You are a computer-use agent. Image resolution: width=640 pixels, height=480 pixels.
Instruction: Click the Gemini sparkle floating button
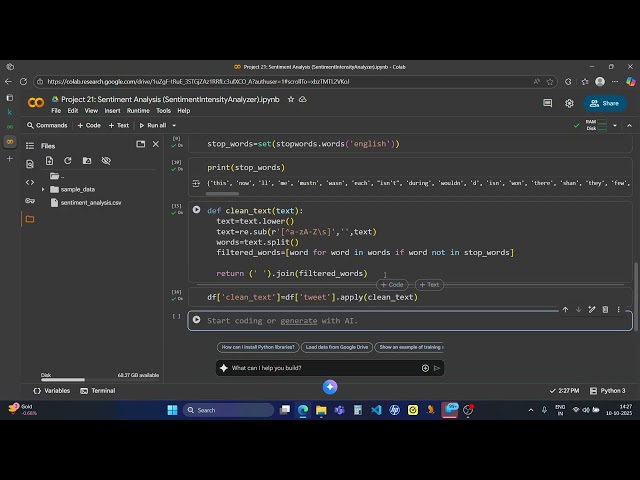pyautogui.click(x=330, y=387)
